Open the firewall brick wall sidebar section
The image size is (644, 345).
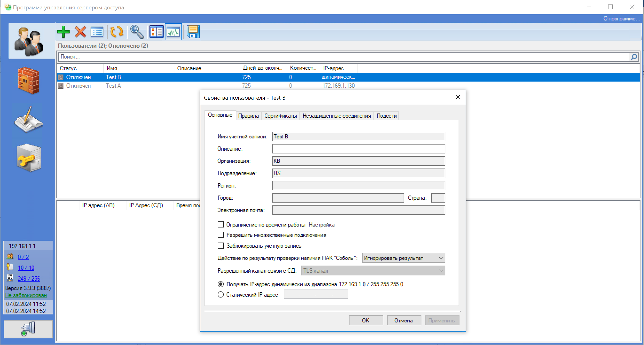tap(28, 81)
